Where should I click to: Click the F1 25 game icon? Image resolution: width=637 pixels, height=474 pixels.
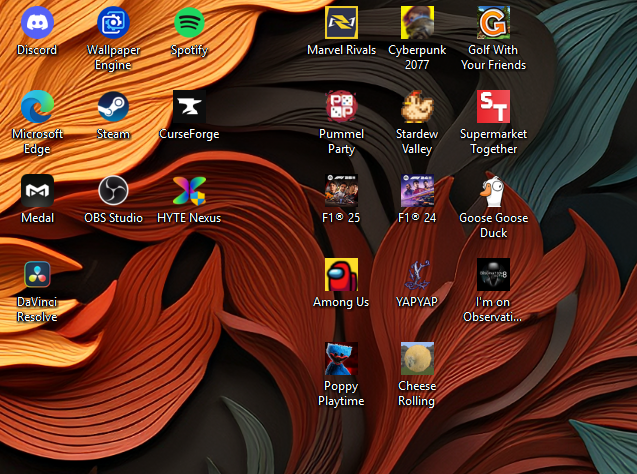click(341, 190)
